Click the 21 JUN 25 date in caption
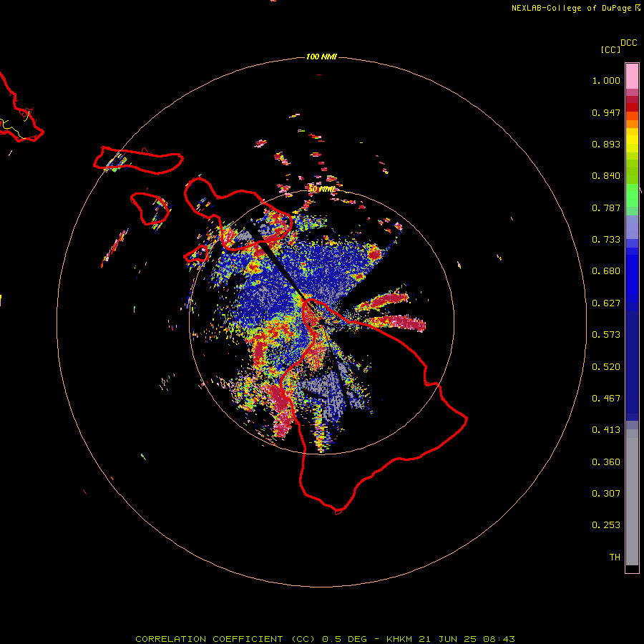The height and width of the screenshot is (644, 644). [447, 639]
